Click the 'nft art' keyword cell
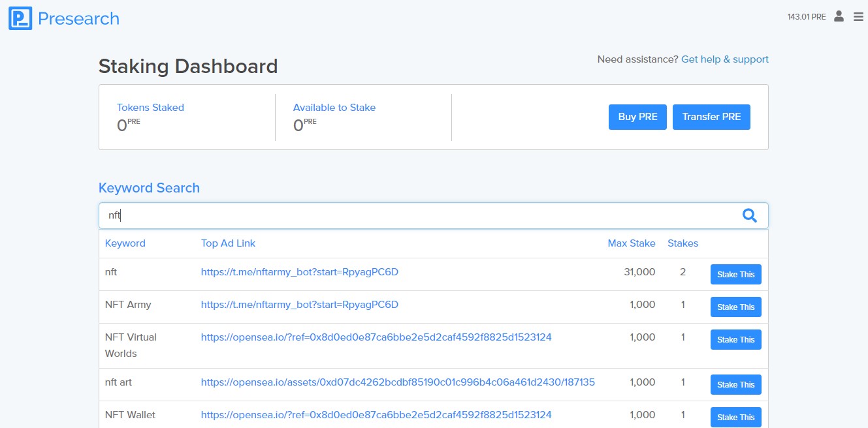The height and width of the screenshot is (428, 868). coord(118,382)
